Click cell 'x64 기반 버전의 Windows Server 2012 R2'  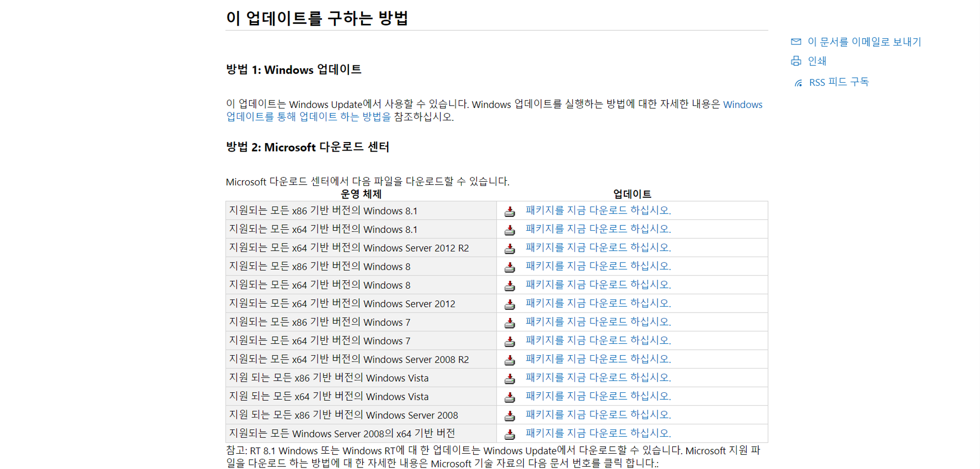(361, 248)
